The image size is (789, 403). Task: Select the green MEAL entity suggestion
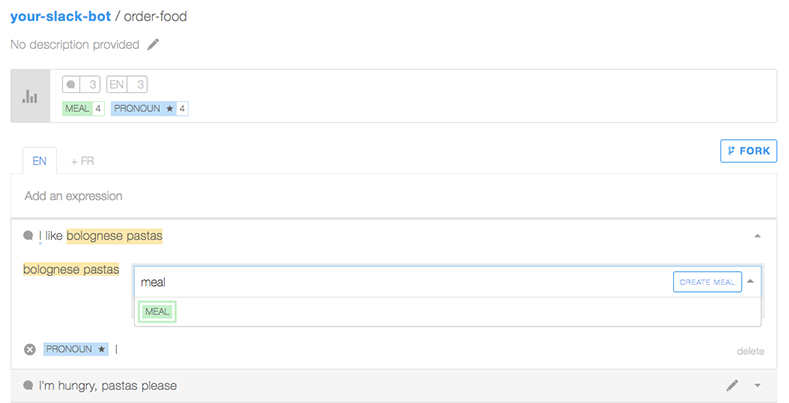157,312
